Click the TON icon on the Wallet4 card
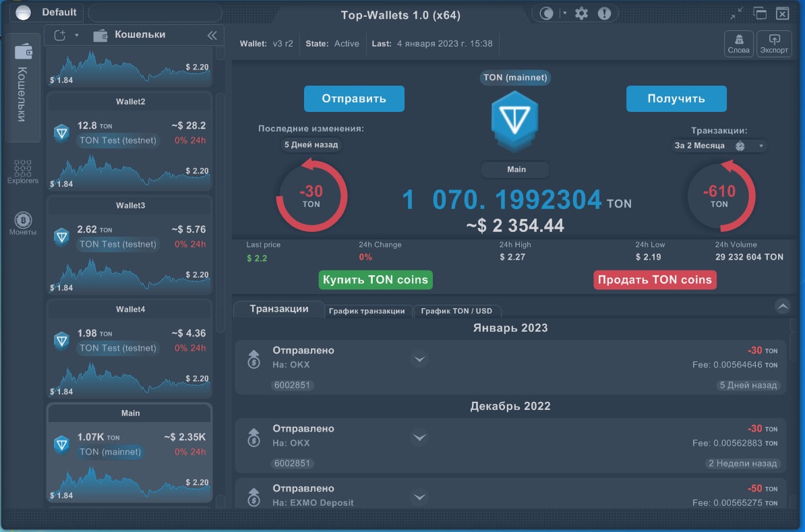The image size is (805, 532). [62, 341]
